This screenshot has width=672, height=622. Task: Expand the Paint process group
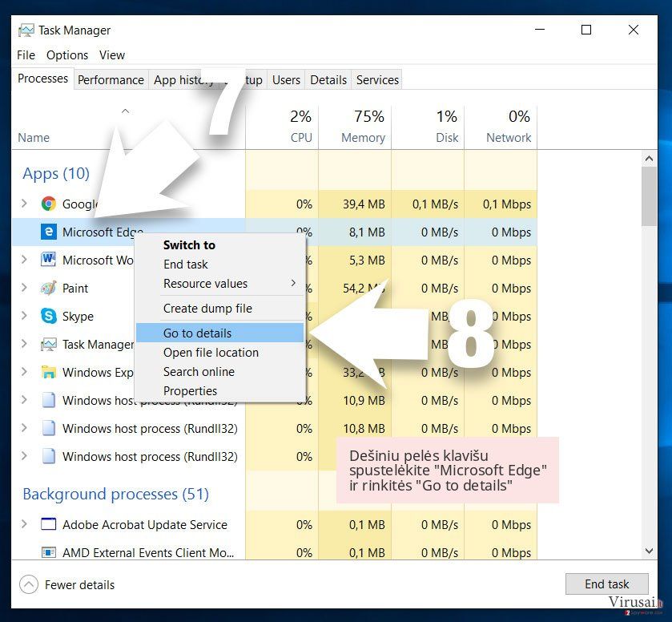tap(24, 288)
